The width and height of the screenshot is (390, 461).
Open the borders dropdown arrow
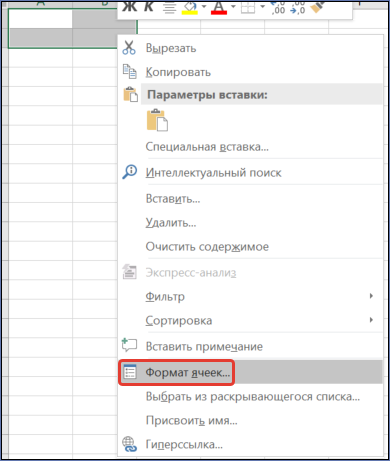click(x=262, y=7)
